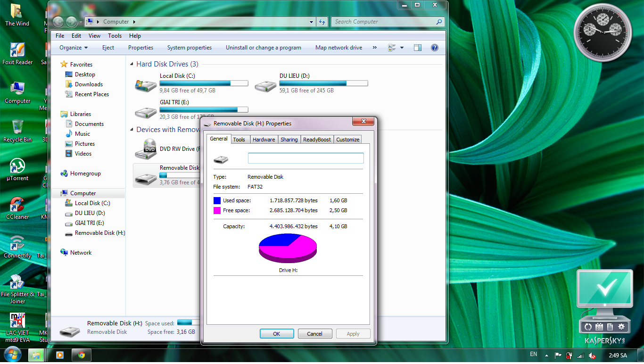
Task: Open the Hardware tab
Action: 264,140
